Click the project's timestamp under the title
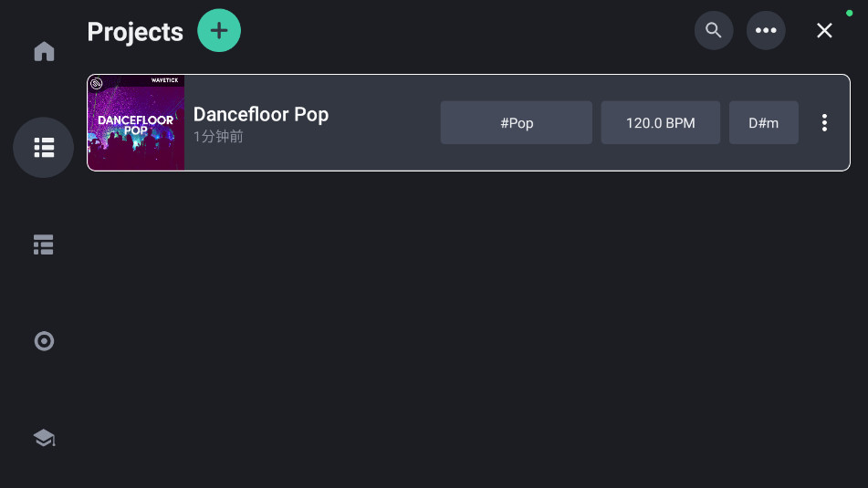Screen dimensions: 868x488 [x=218, y=137]
